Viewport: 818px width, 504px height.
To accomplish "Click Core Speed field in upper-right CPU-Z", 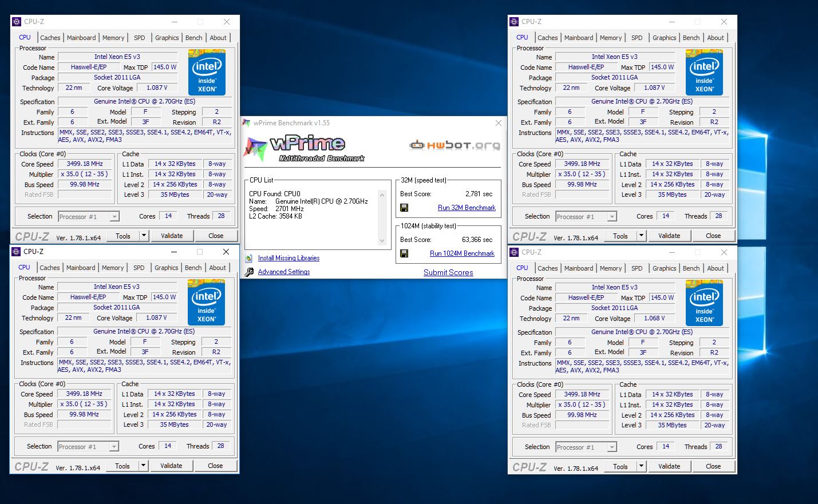I will 582,164.
